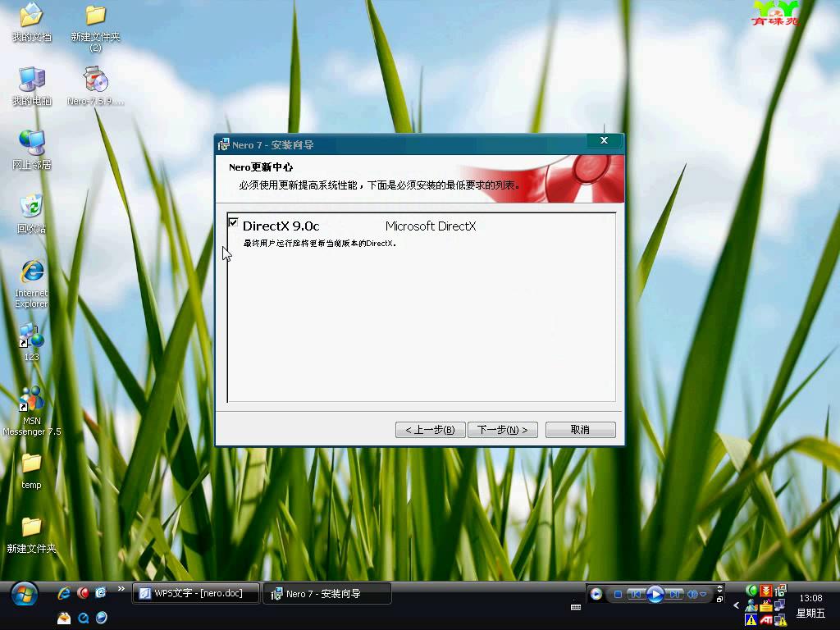This screenshot has width=840, height=630.
Task: Show hidden tray icons arrow
Action: [x=736, y=605]
